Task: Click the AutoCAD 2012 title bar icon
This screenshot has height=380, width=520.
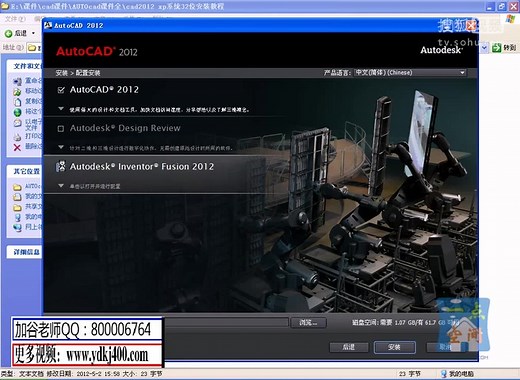Action: [48, 25]
